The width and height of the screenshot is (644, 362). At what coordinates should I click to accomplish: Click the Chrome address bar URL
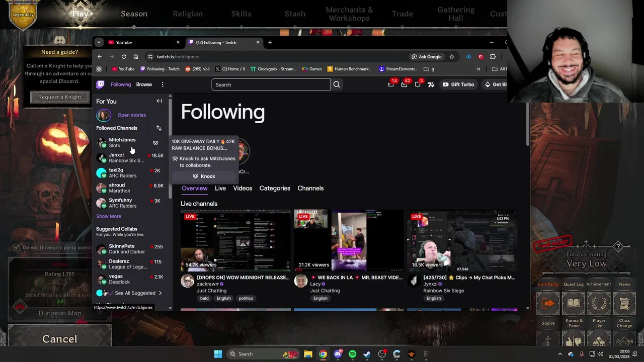tap(178, 57)
